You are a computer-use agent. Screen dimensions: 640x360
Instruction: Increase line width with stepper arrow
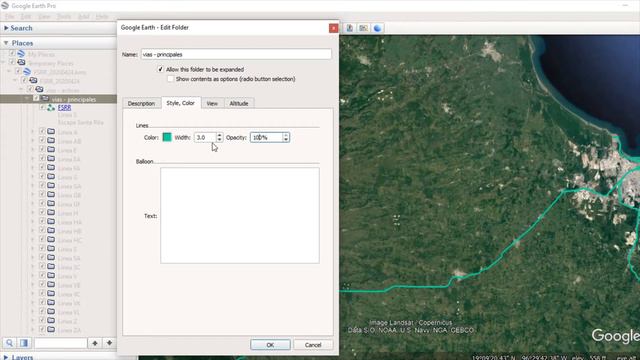(220, 135)
